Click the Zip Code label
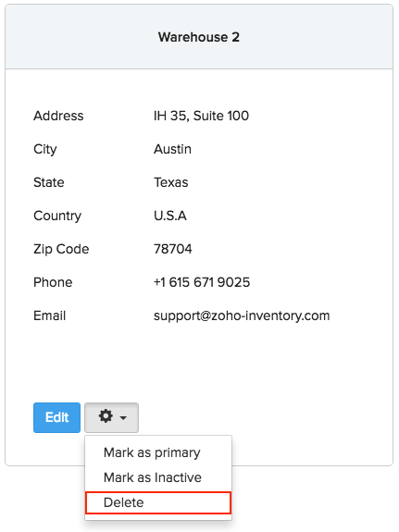399x532 pixels. (x=61, y=250)
